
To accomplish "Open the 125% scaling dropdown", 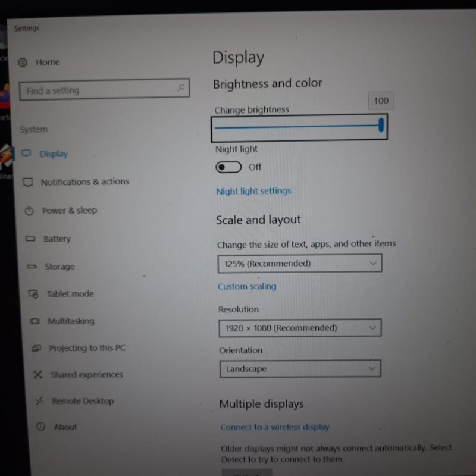I will pos(299,263).
